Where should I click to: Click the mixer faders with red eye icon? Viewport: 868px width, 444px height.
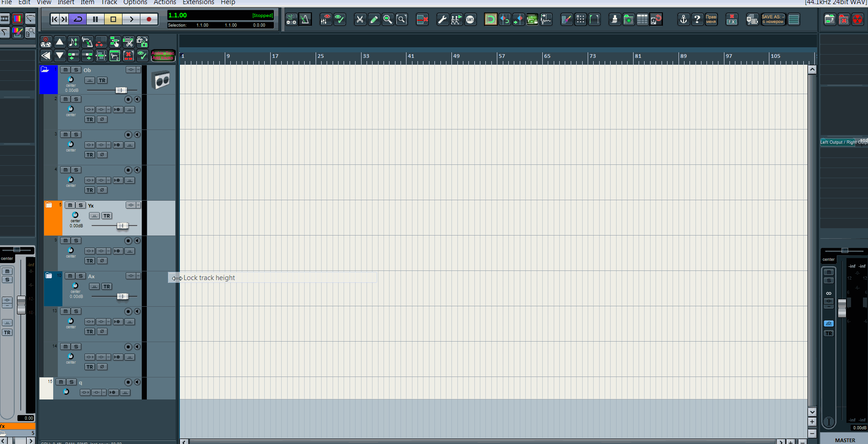pos(326,19)
